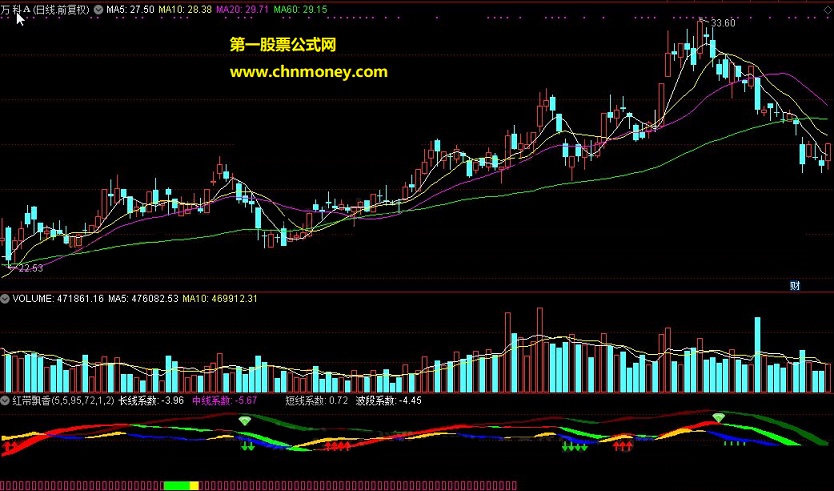Click the 短线系数: 0.72 value

point(316,401)
